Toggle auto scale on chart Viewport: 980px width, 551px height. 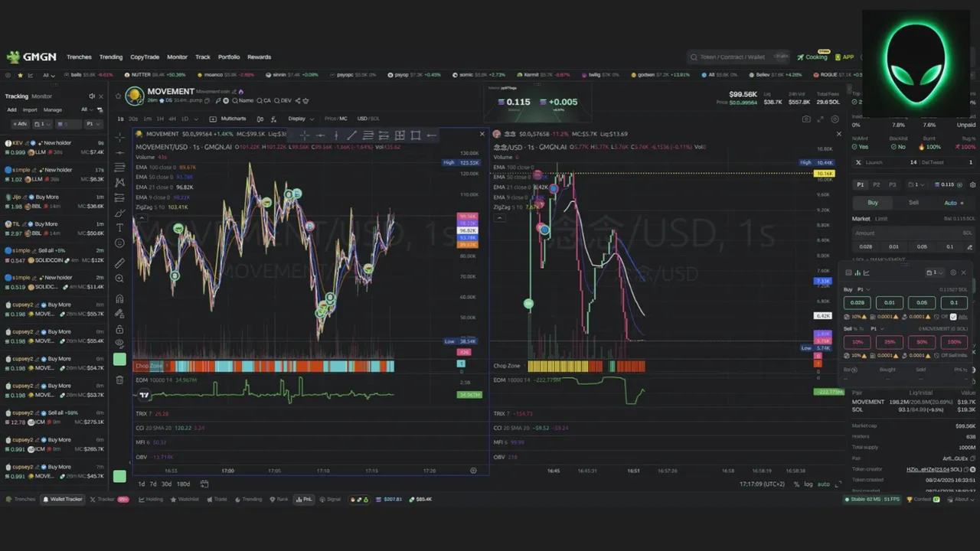pyautogui.click(x=824, y=484)
